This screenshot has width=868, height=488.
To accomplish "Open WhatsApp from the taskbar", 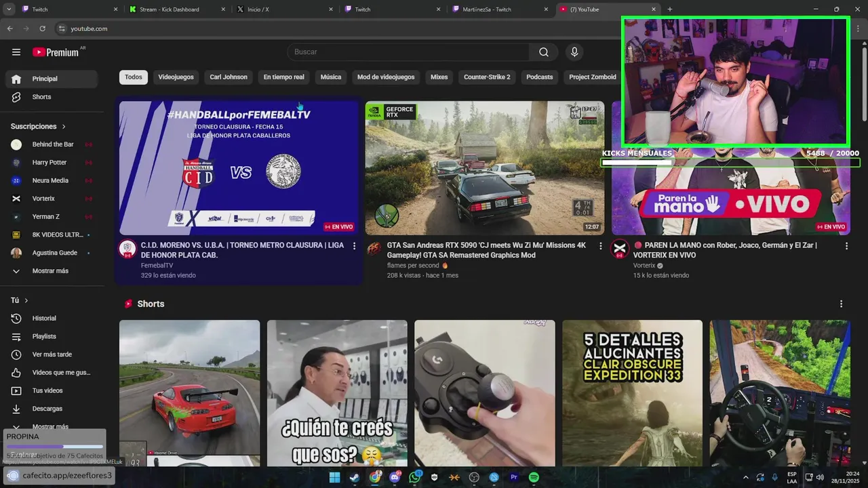I will tap(414, 477).
